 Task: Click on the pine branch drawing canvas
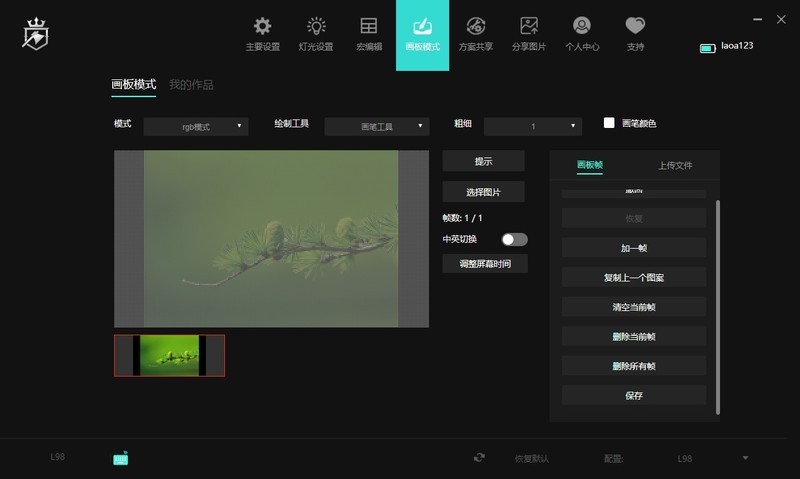[271, 239]
